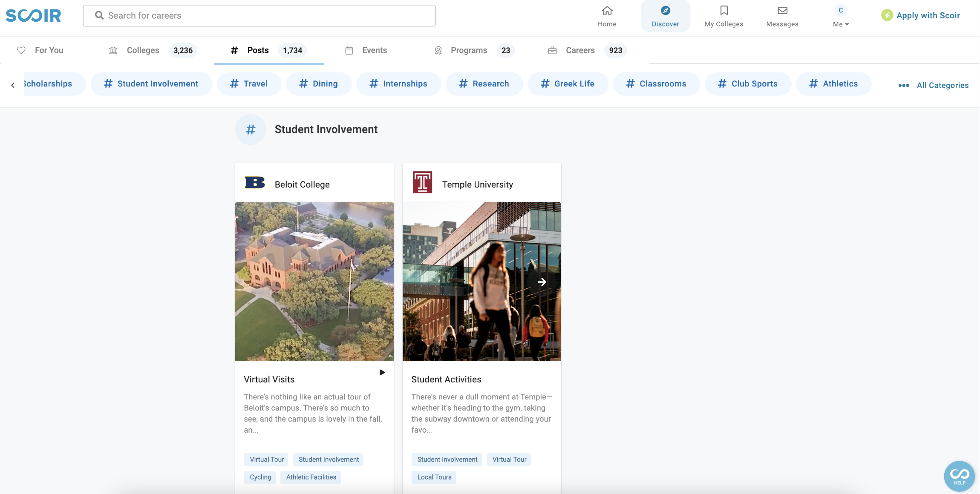Open My Colleges bookmark icon

tap(723, 10)
